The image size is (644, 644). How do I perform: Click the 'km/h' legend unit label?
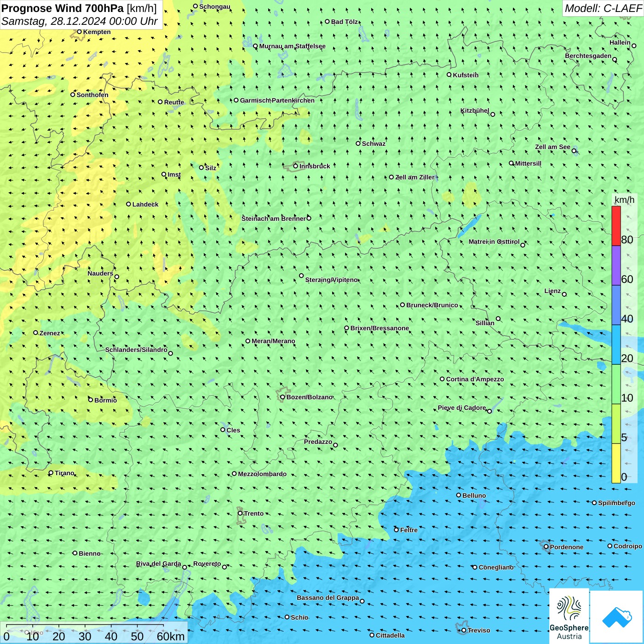(x=624, y=200)
